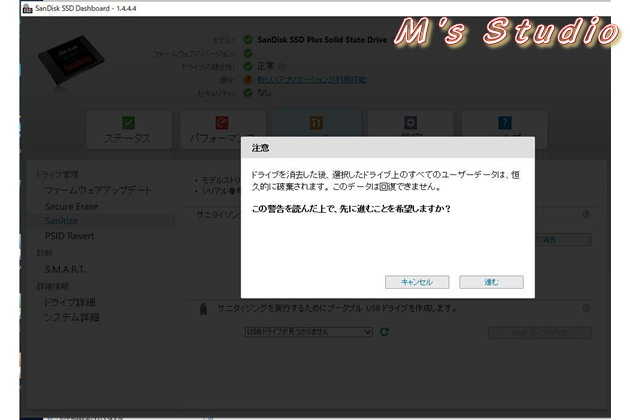630x420 pixels.
Task: Open the help question mark tab icon
Action: 505,122
